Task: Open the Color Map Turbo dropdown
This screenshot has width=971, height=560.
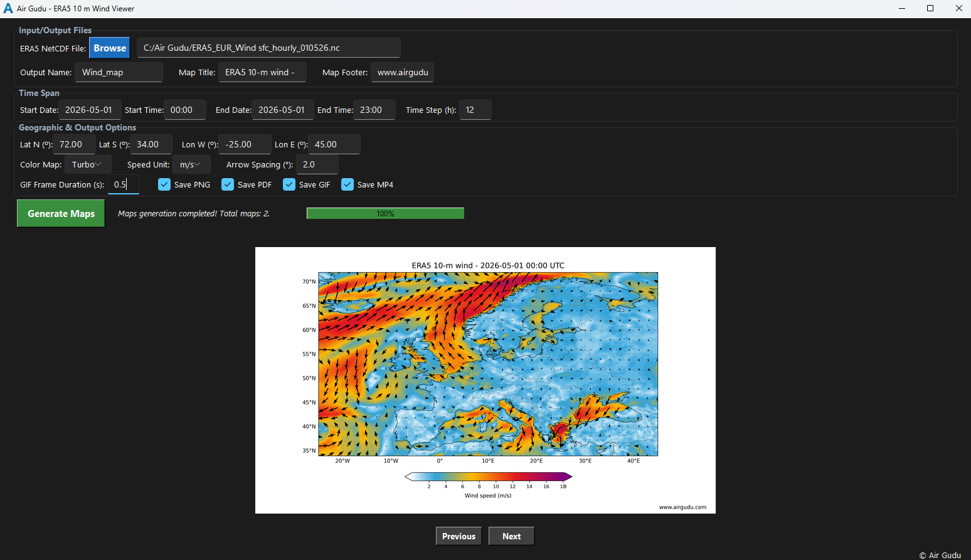Action: 88,164
